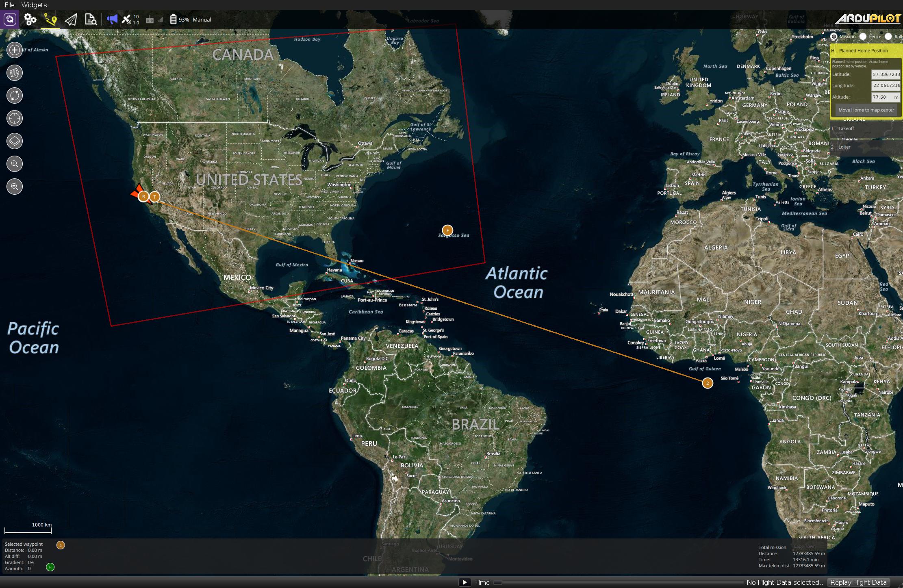This screenshot has height=588, width=903.
Task: Open the Analyze log viewer icon
Action: [x=91, y=19]
